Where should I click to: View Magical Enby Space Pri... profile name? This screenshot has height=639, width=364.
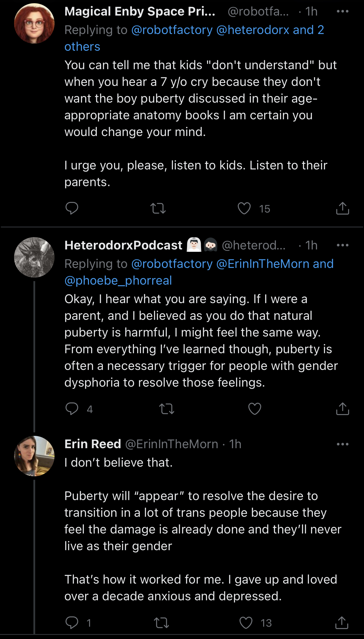[x=140, y=11]
